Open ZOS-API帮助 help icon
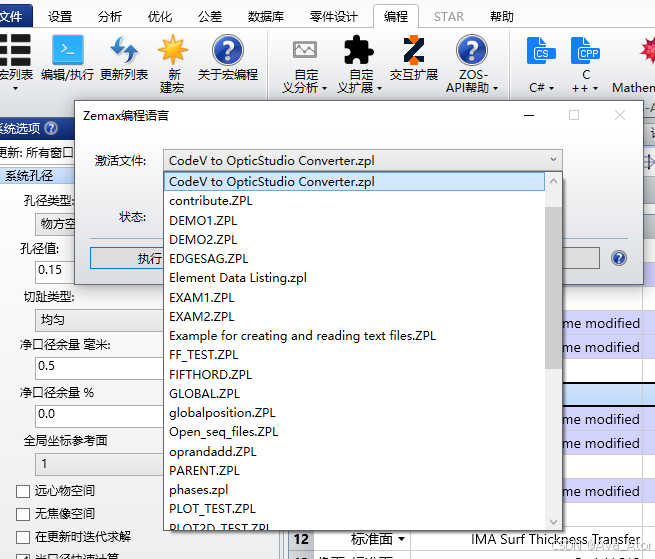This screenshot has width=655, height=559. coord(472,50)
